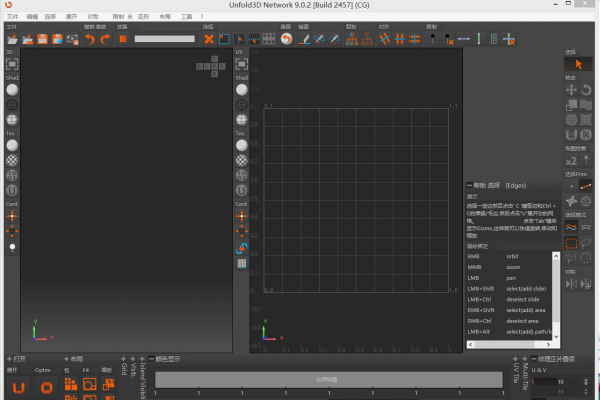The height and width of the screenshot is (400, 600).
Task: Click the orange stop square icon
Action: click(123, 39)
